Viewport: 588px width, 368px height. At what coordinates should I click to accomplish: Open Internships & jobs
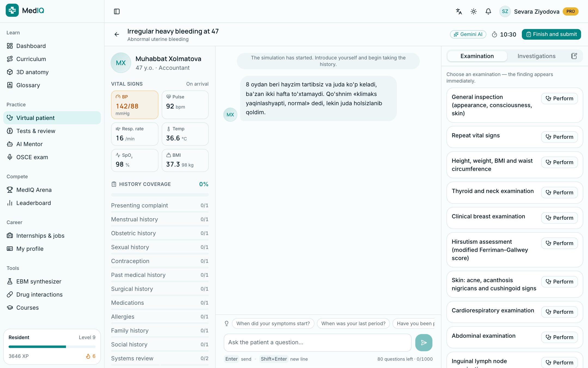[x=52, y=236]
